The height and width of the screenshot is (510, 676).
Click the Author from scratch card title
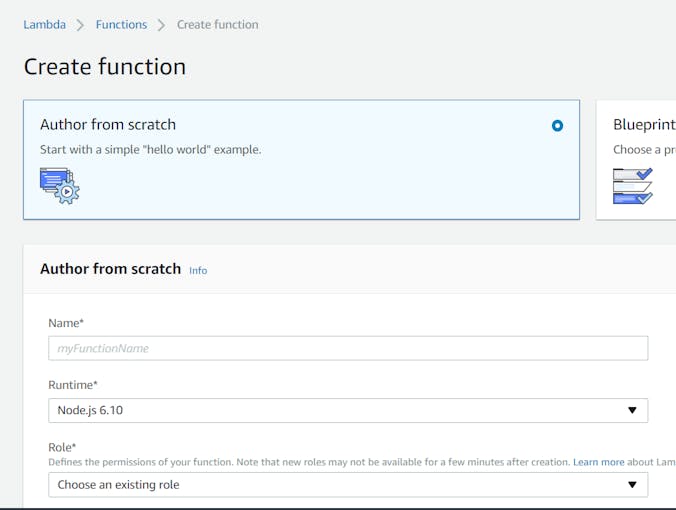pyautogui.click(x=108, y=125)
